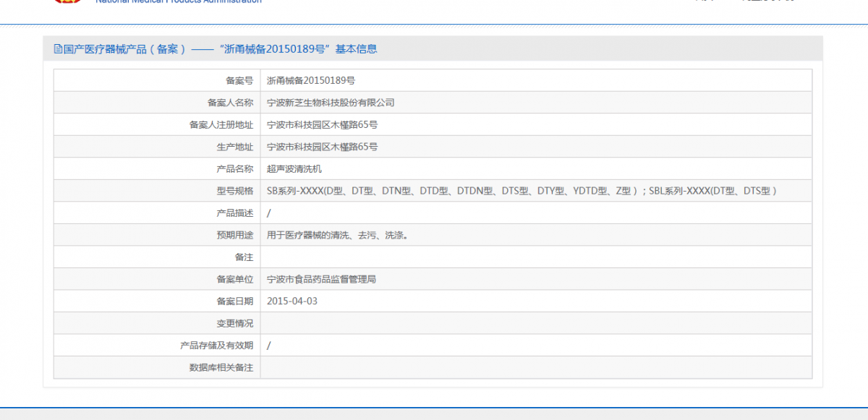Click the 备案单位 label
Image resolution: width=868 pixels, height=420 pixels.
pyautogui.click(x=235, y=279)
